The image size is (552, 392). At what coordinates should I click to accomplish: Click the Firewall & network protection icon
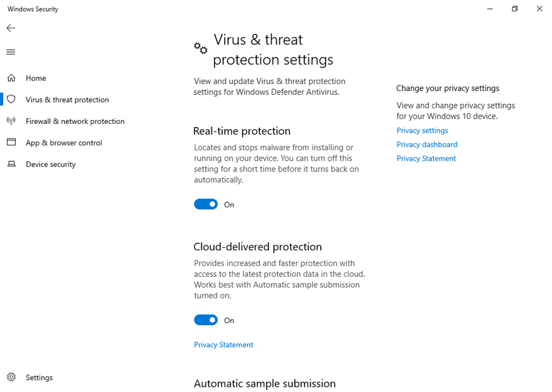[10, 121]
